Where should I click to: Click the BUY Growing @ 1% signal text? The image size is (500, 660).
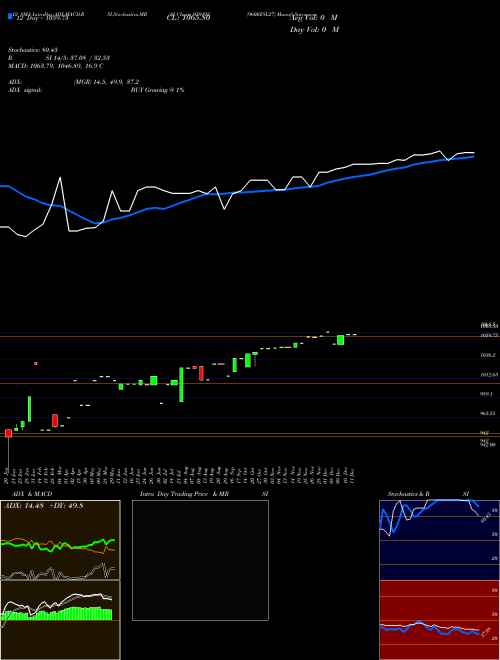157,90
